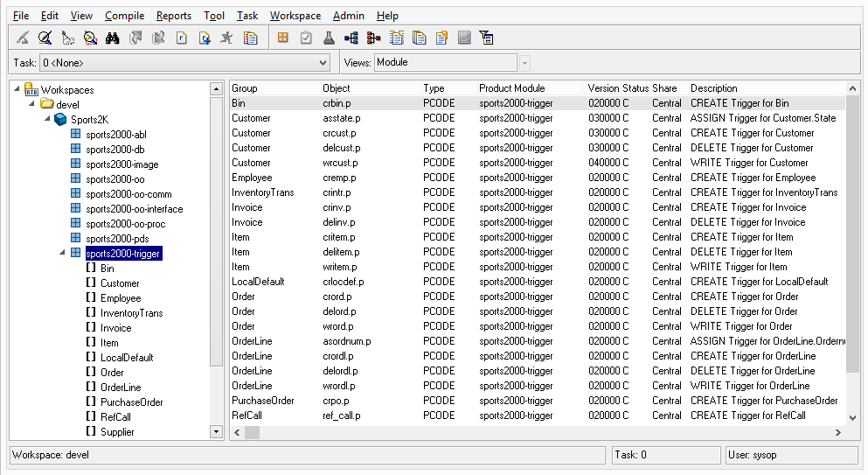
Task: Click the tree panel scroll-up arrow
Action: (217, 88)
